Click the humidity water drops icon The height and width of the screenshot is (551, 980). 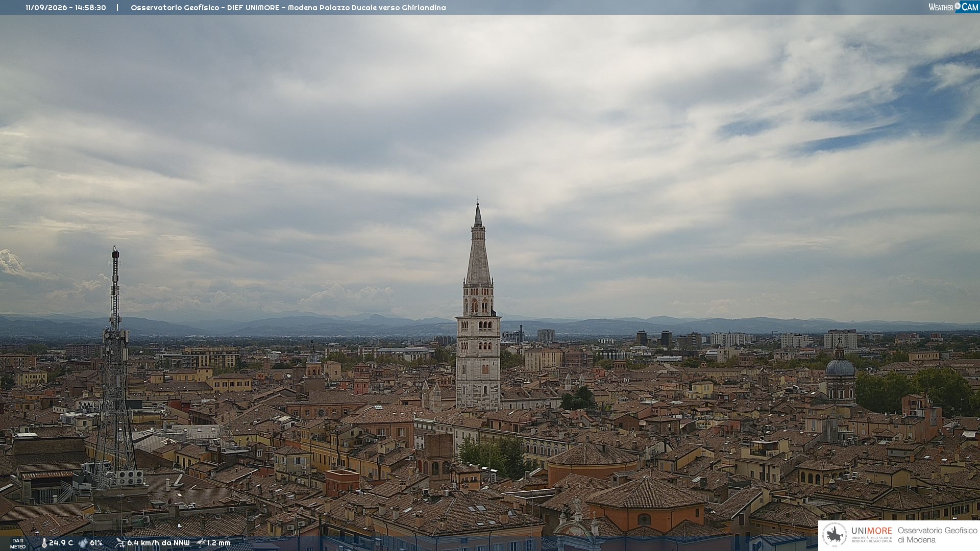(x=83, y=543)
